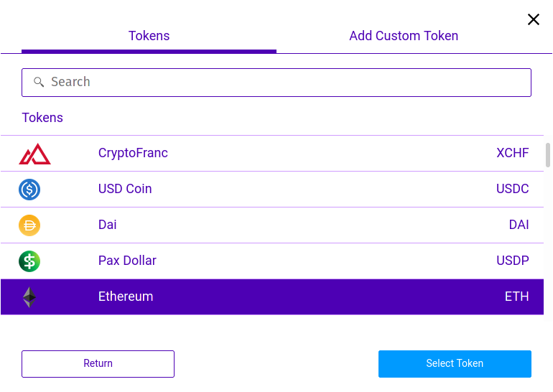Click the USD Coin blue logo
The height and width of the screenshot is (392, 553).
pos(29,190)
